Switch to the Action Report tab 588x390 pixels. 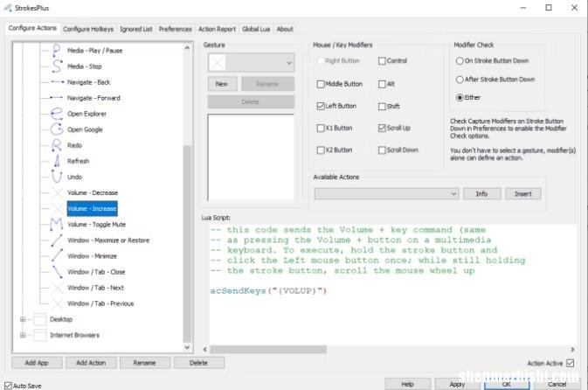(218, 29)
